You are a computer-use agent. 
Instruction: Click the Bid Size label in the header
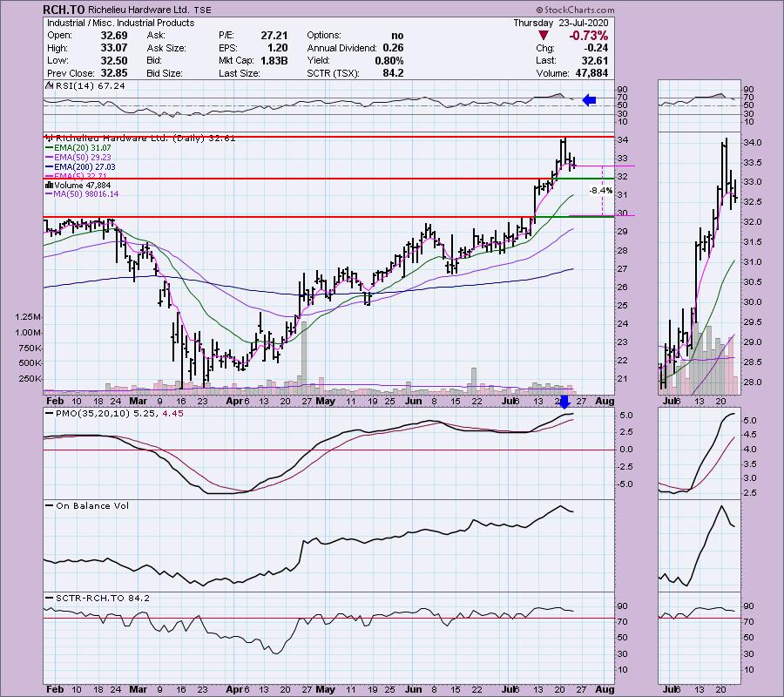pos(165,73)
